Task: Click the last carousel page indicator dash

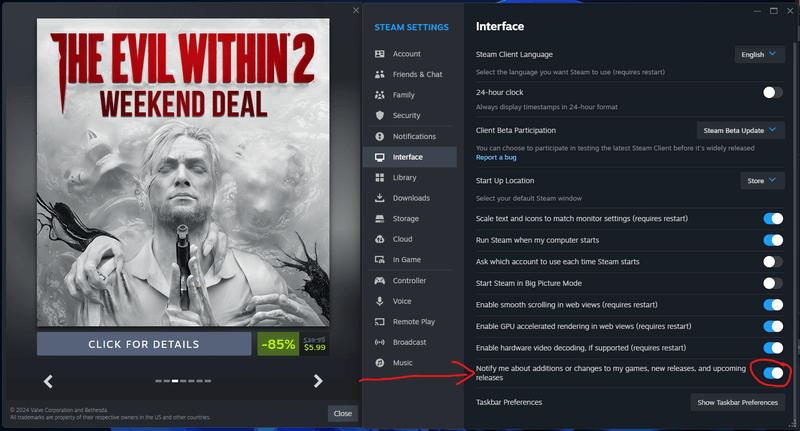Action: [208, 381]
